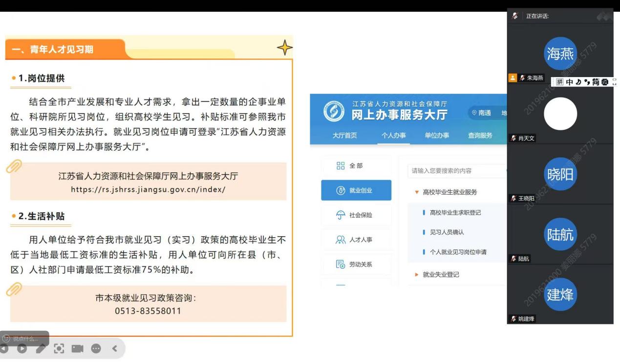Click the screenshot capture icon
This screenshot has height=364, width=620.
coord(59,348)
